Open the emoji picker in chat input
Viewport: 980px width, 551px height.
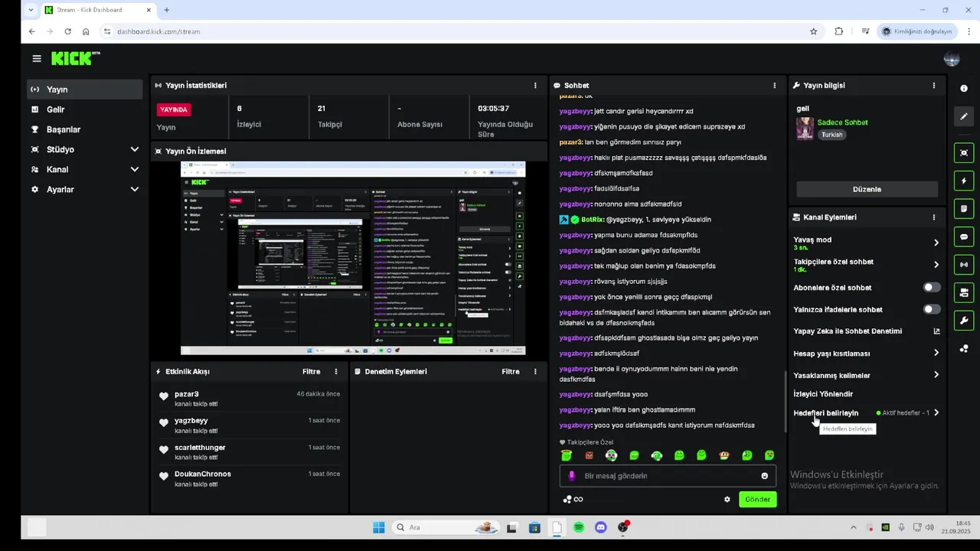[x=764, y=476]
